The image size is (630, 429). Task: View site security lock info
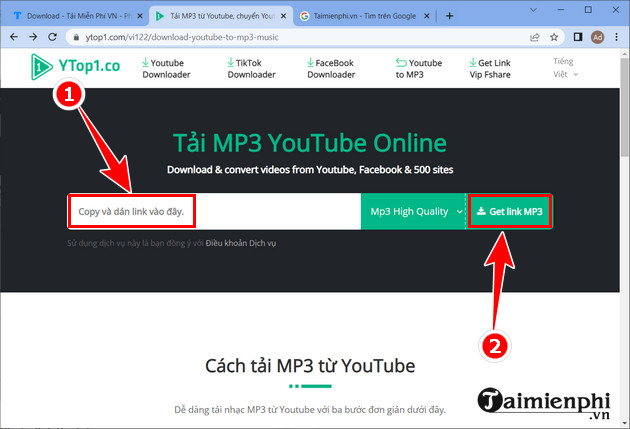click(x=76, y=37)
